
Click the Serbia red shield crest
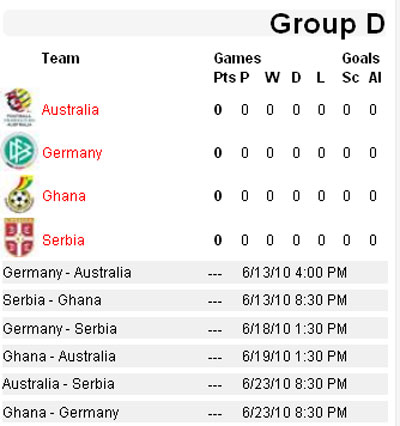coord(19,237)
